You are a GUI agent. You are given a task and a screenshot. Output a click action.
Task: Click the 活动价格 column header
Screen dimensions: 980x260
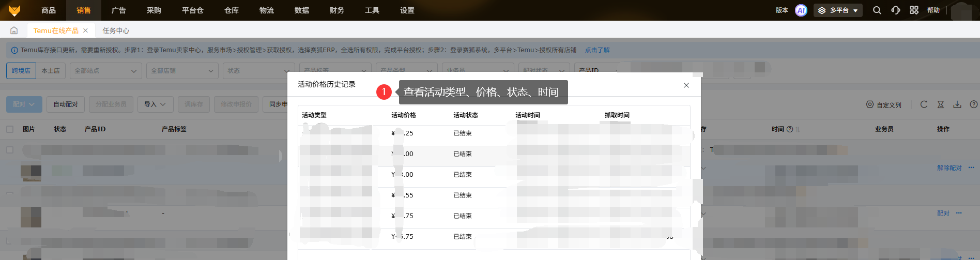(x=404, y=115)
